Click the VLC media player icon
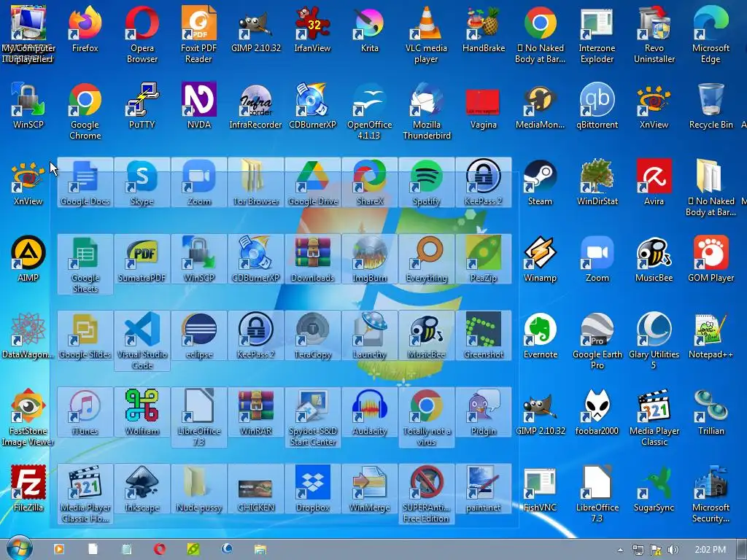747x560 pixels. coord(426,34)
